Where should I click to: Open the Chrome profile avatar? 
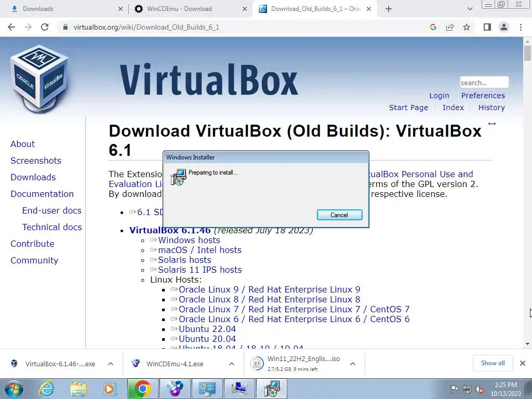(504, 27)
